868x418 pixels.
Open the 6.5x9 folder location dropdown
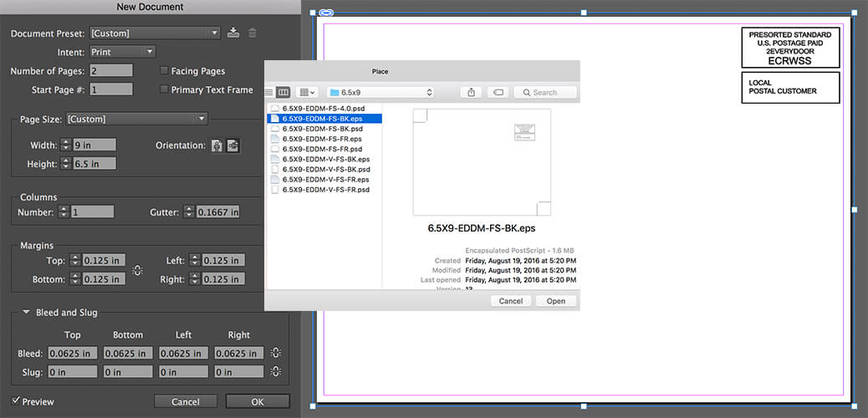(381, 92)
